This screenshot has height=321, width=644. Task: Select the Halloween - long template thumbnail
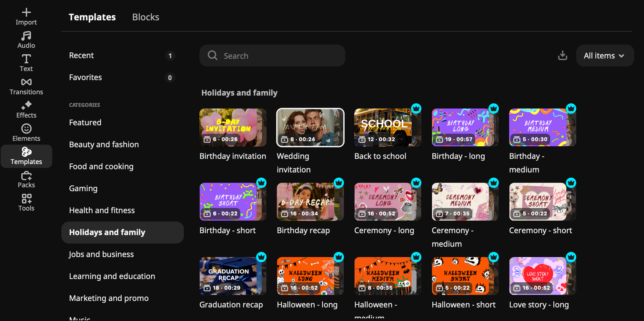(310, 276)
